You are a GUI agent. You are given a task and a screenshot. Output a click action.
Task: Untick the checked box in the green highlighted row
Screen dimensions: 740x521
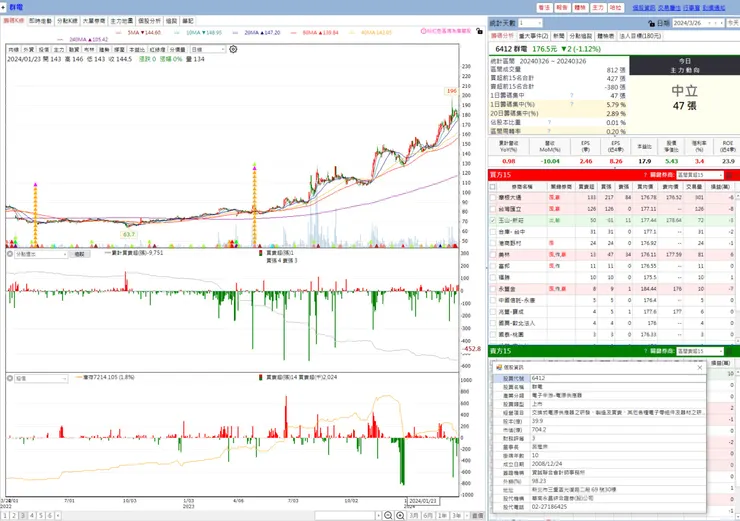point(493,220)
